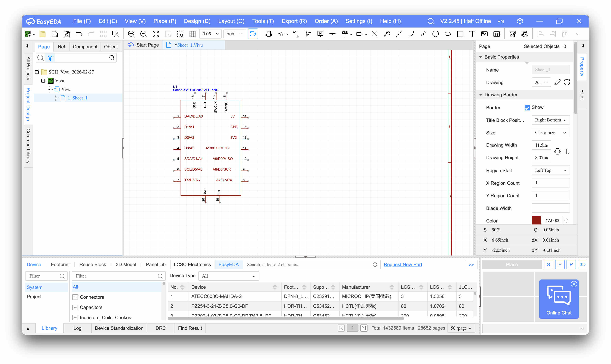This screenshot has height=364, width=611.
Task: Uncheck the Border Show checkbox
Action: point(527,108)
